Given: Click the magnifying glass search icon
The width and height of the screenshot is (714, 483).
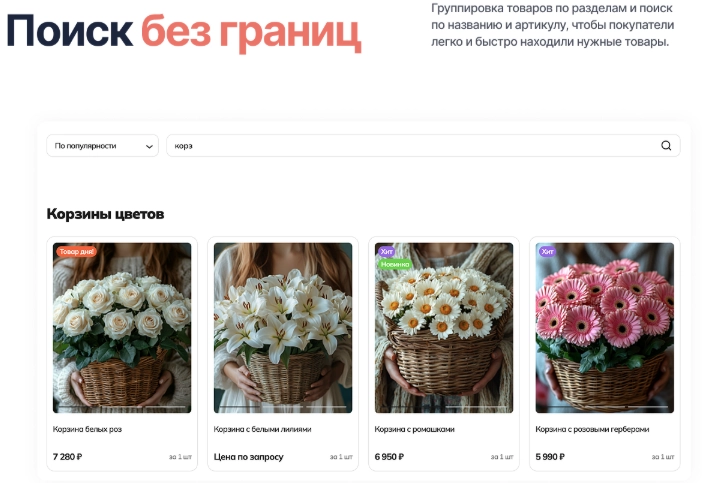Looking at the screenshot, I should [666, 146].
